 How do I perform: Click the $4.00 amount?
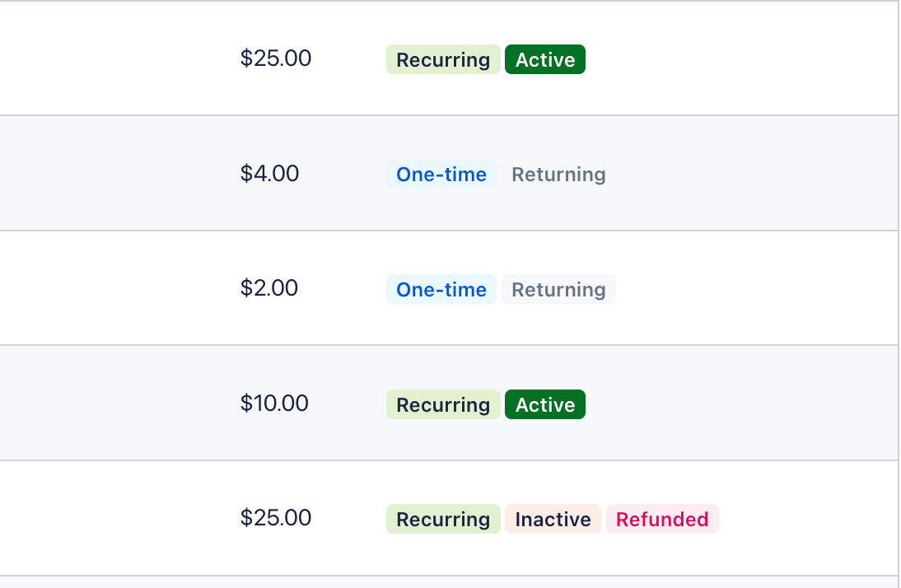coord(269,174)
